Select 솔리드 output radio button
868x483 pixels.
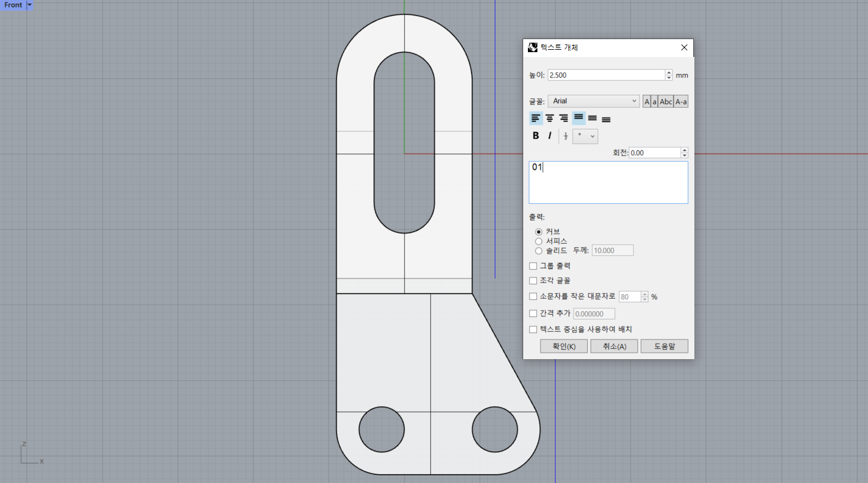click(539, 251)
